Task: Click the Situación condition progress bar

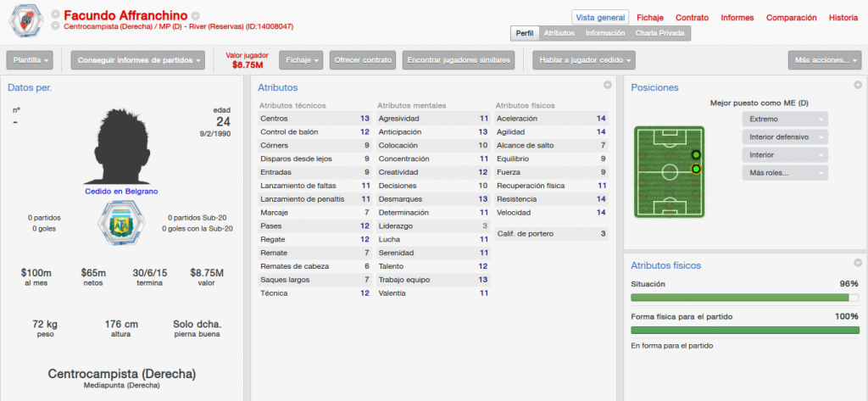Action: pyautogui.click(x=745, y=298)
